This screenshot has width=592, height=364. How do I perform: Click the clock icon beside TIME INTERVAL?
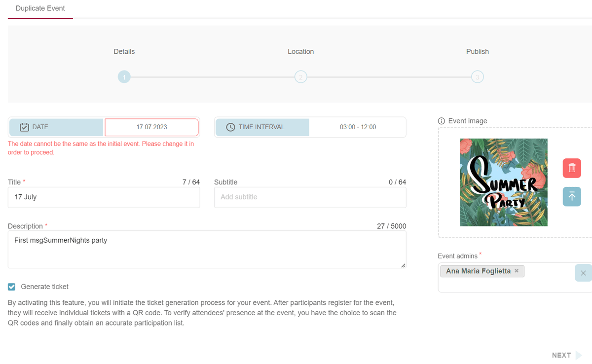230,127
